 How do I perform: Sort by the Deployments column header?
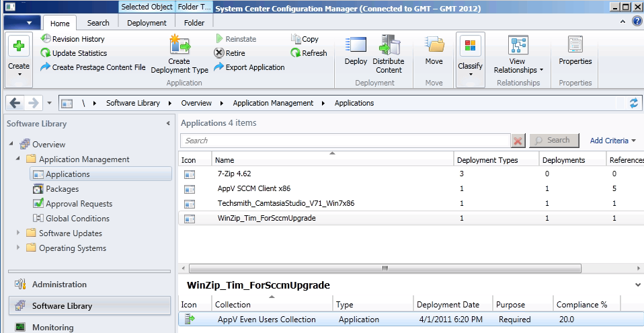pos(573,159)
